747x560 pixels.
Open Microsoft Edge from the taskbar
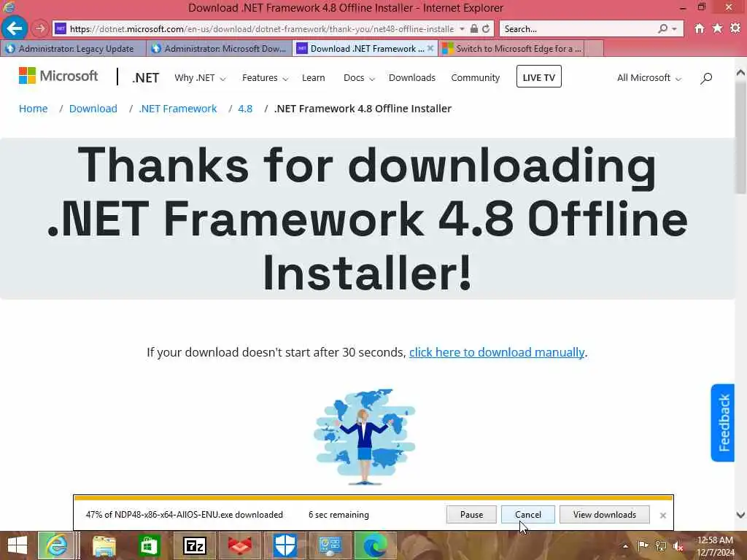click(x=376, y=545)
